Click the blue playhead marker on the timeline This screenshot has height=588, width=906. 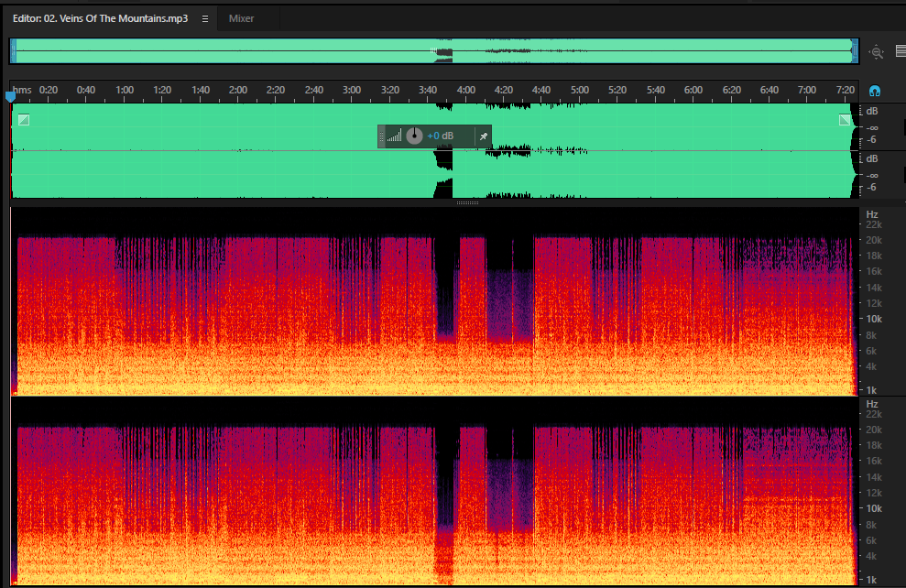[10, 96]
